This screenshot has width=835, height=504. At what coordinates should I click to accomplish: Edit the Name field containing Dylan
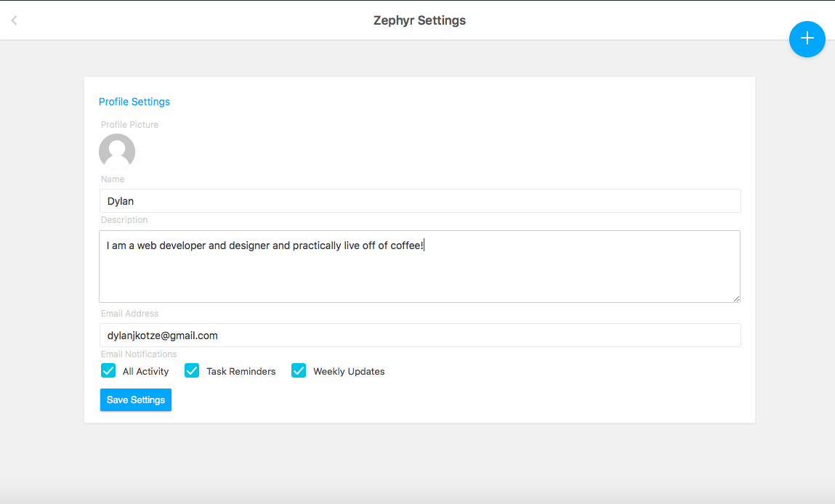(419, 200)
